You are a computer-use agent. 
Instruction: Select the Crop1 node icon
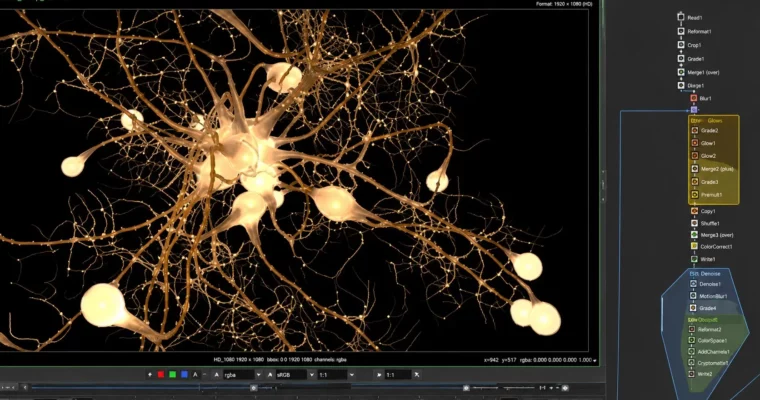681,45
